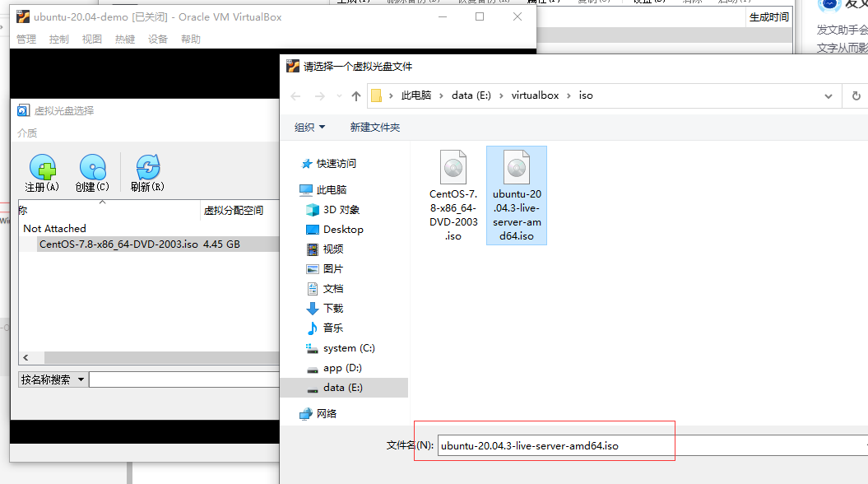This screenshot has height=484, width=868.
Task: Open the 设备 menu in VirtualBox
Action: point(158,40)
